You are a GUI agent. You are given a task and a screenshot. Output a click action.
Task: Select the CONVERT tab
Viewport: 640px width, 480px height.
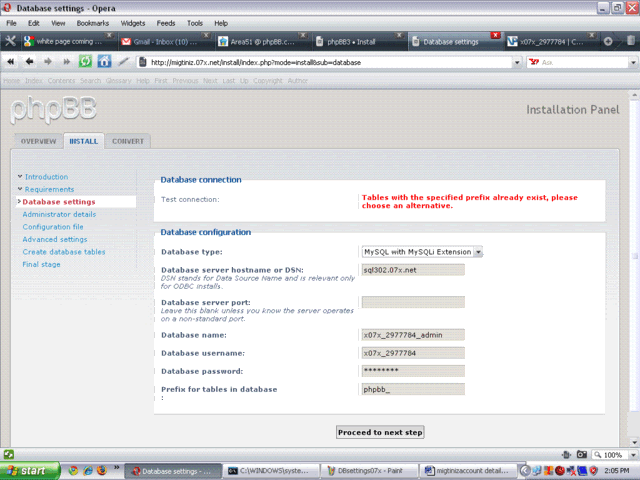click(x=128, y=141)
